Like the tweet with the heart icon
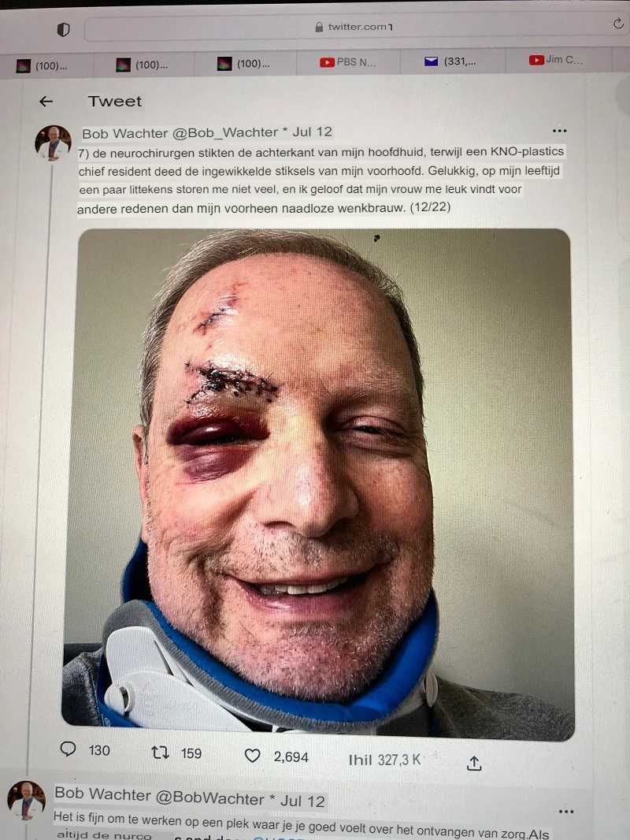630x840 pixels. tap(252, 756)
